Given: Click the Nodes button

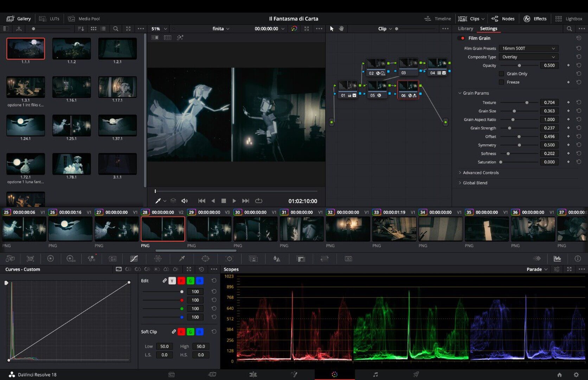Looking at the screenshot, I should (x=503, y=19).
